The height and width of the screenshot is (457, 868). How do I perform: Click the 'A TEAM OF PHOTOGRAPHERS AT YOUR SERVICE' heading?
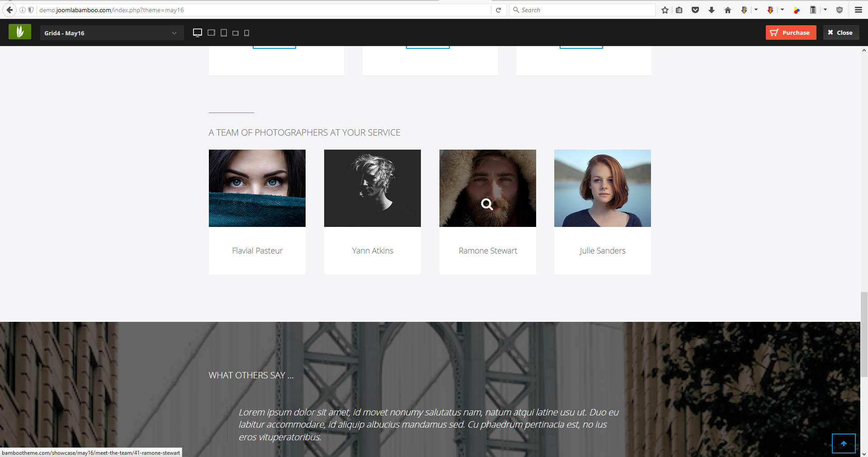click(305, 132)
